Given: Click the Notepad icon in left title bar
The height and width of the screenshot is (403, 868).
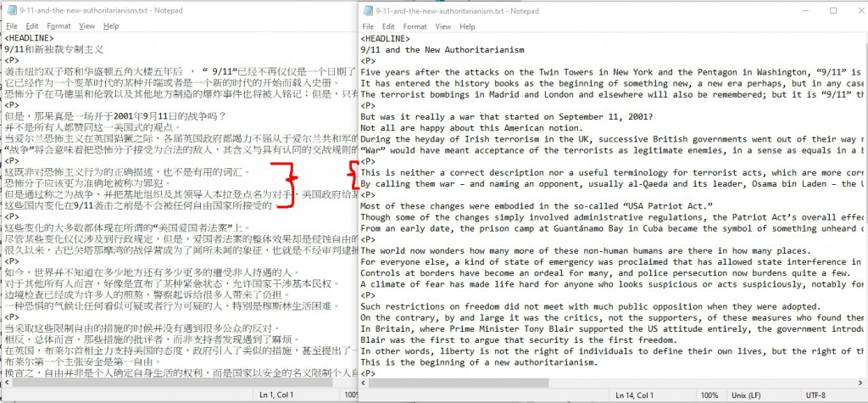Looking at the screenshot, I should point(11,10).
